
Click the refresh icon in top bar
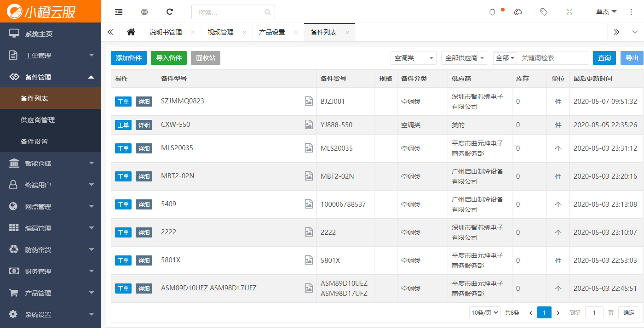pyautogui.click(x=170, y=12)
